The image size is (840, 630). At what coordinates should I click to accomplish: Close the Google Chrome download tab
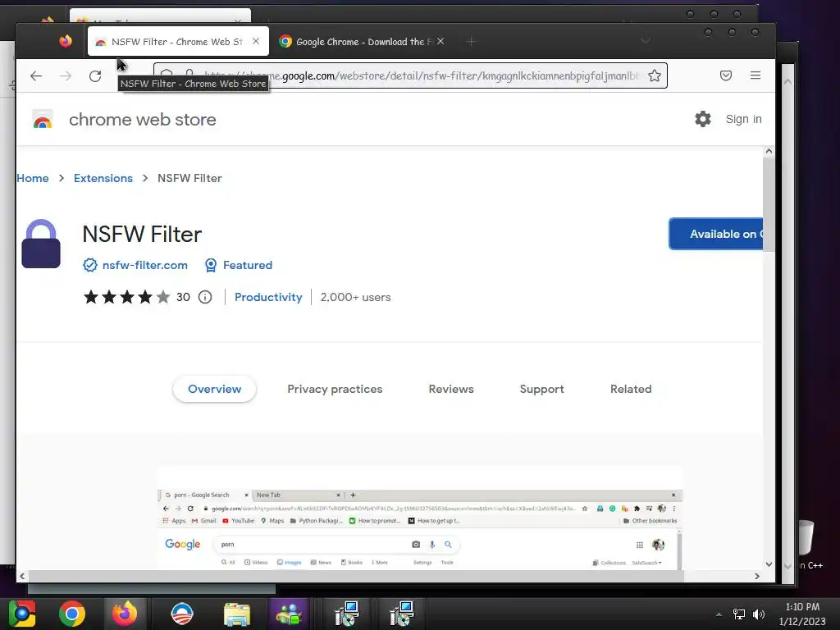(441, 41)
